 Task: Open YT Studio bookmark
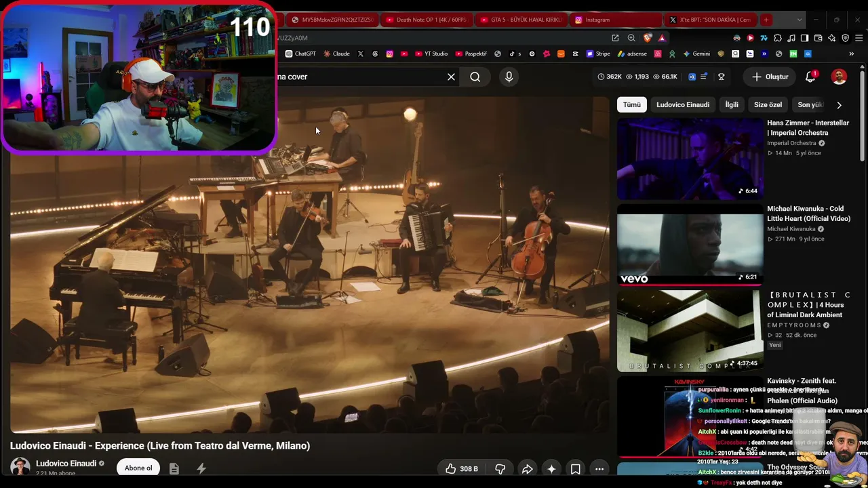tap(431, 54)
